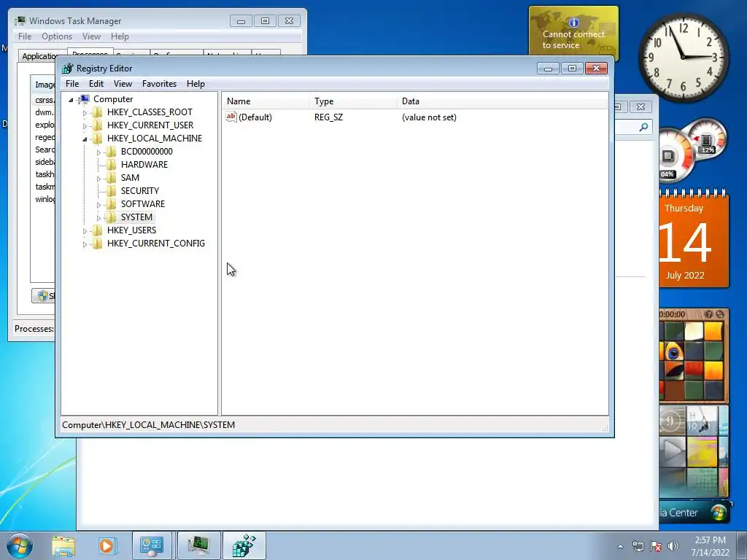Click the HKEY_CLASSES_ROOT folder icon
Viewport: 747px width, 560px height.
pos(97,112)
